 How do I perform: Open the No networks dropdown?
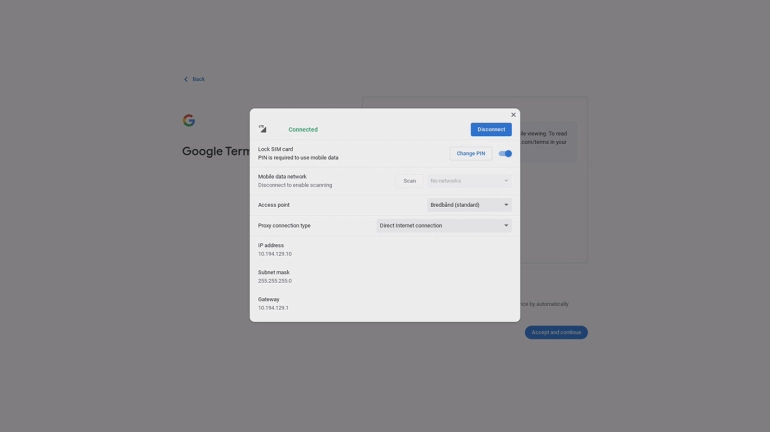coord(469,181)
